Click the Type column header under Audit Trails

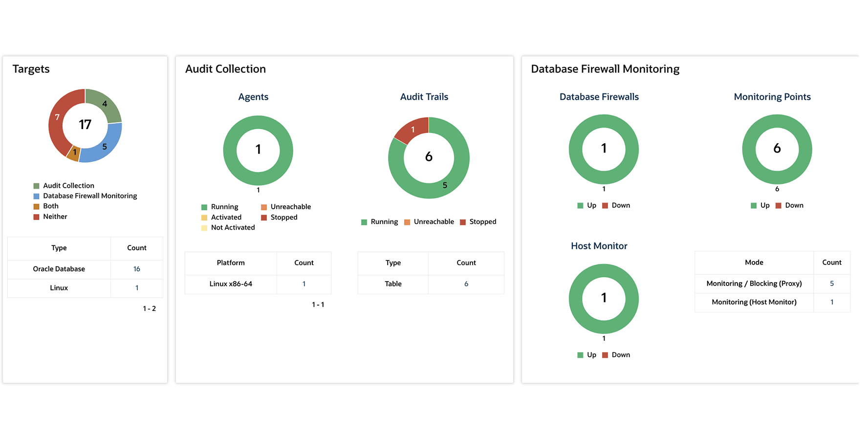(x=392, y=263)
